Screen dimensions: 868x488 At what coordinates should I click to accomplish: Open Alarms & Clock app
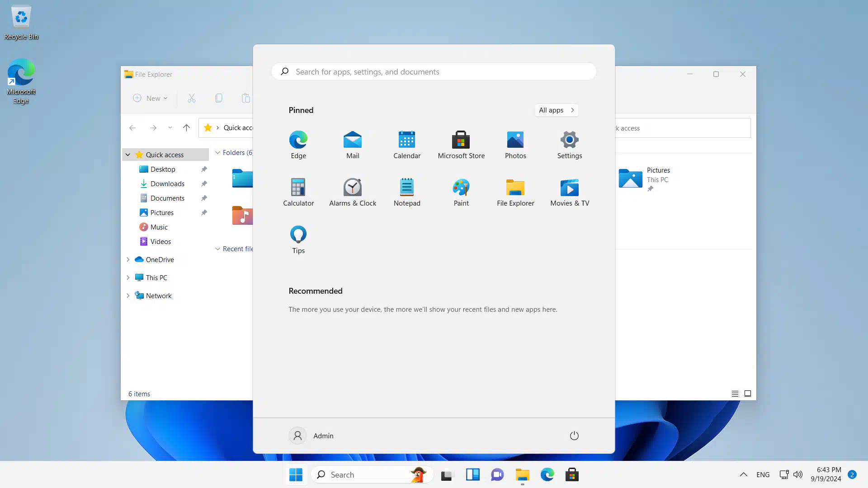[353, 192]
